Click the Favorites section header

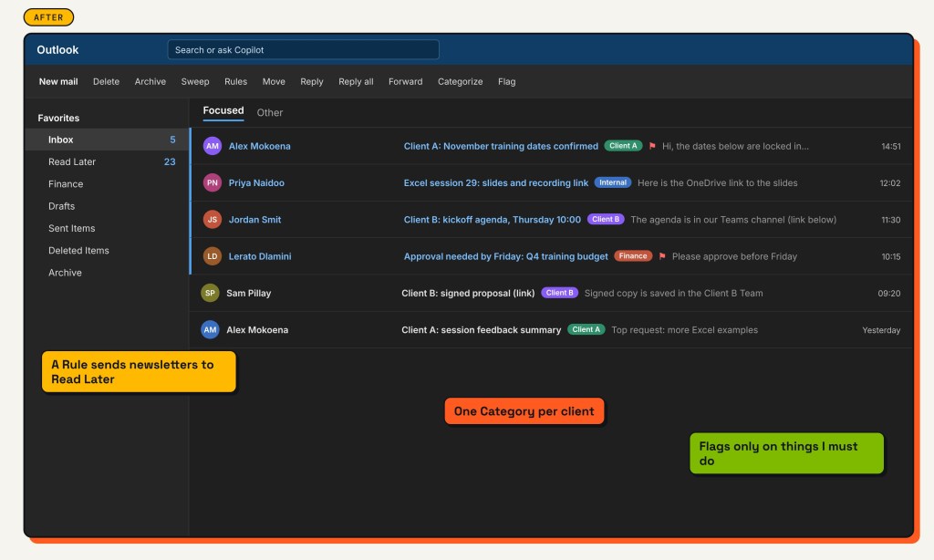[58, 118]
